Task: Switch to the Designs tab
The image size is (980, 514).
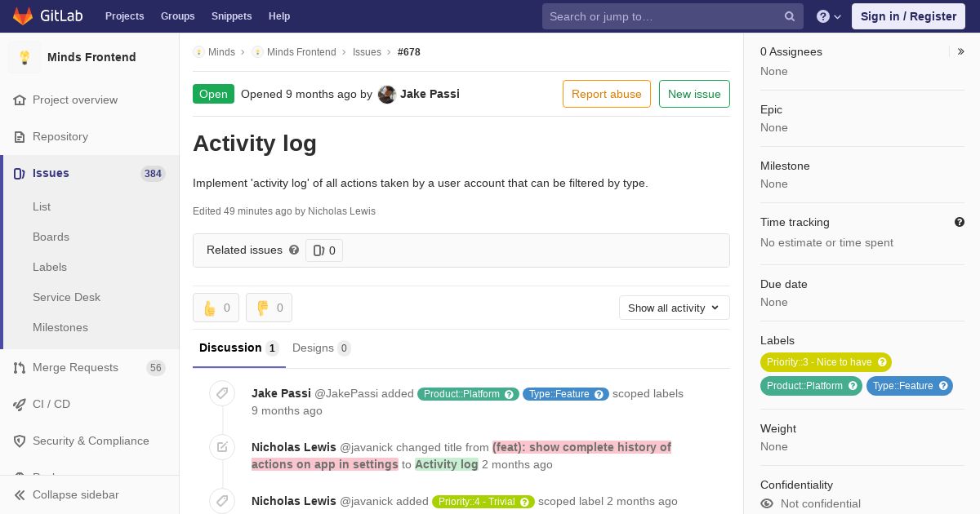Action: [x=322, y=348]
